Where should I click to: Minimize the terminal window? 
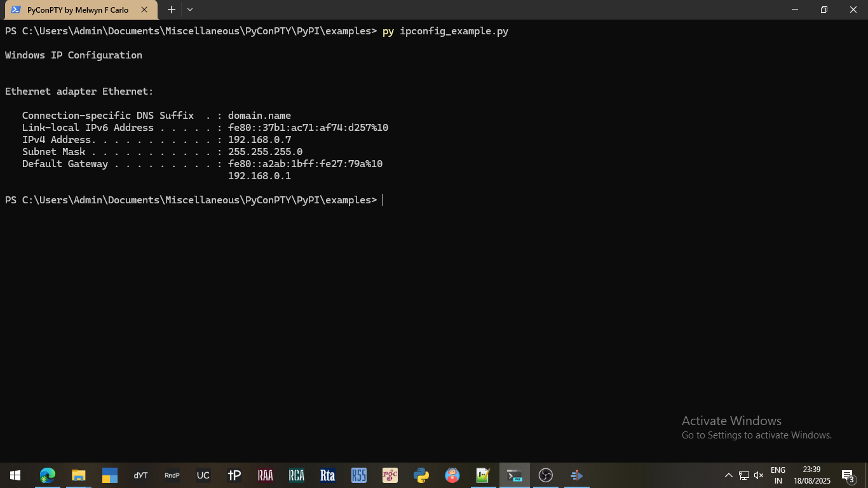(x=795, y=10)
